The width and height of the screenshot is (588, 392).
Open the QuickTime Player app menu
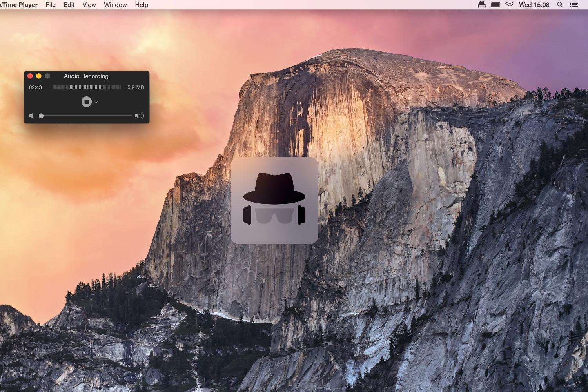click(x=19, y=5)
